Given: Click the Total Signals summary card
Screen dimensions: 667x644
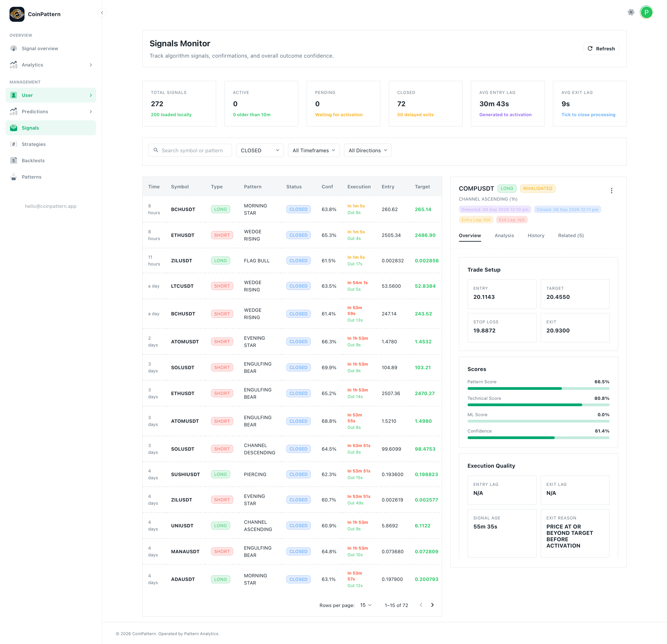Looking at the screenshot, I should click(x=179, y=104).
